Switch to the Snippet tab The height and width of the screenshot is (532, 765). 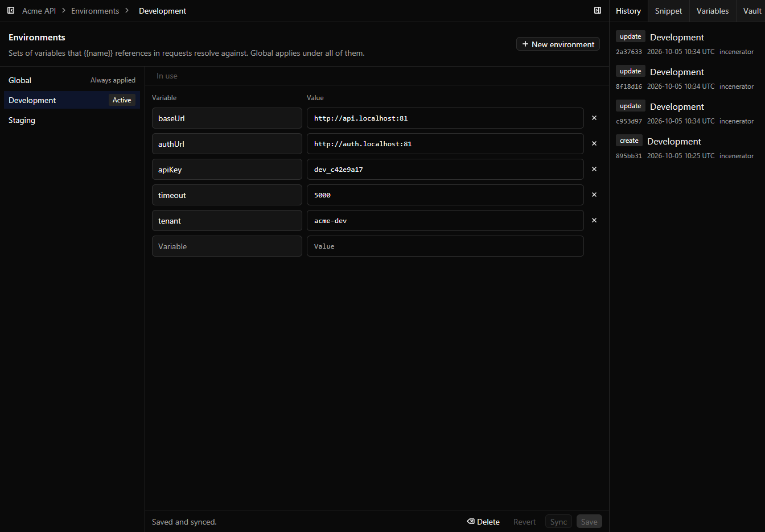click(668, 11)
